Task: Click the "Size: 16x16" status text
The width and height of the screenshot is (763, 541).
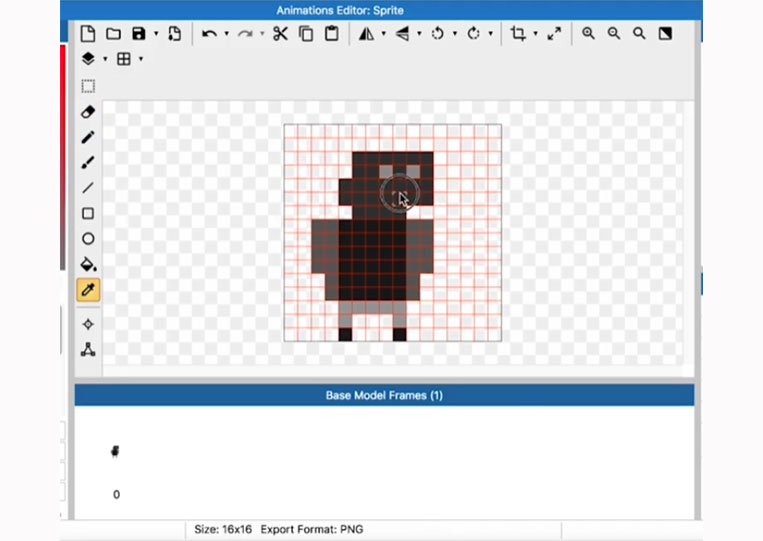Action: (x=223, y=529)
